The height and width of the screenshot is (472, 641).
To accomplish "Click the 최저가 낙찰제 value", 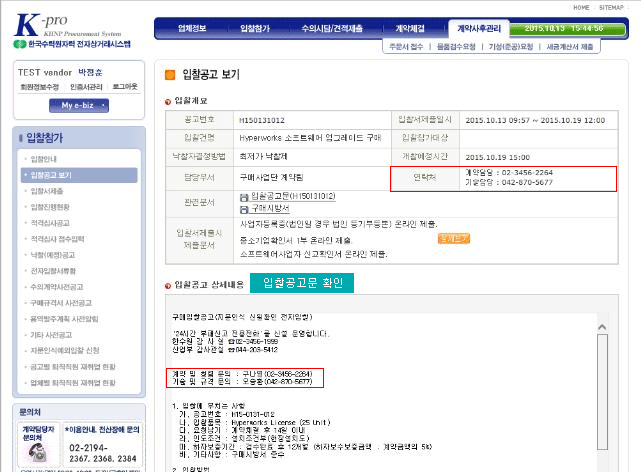I will point(263,157).
